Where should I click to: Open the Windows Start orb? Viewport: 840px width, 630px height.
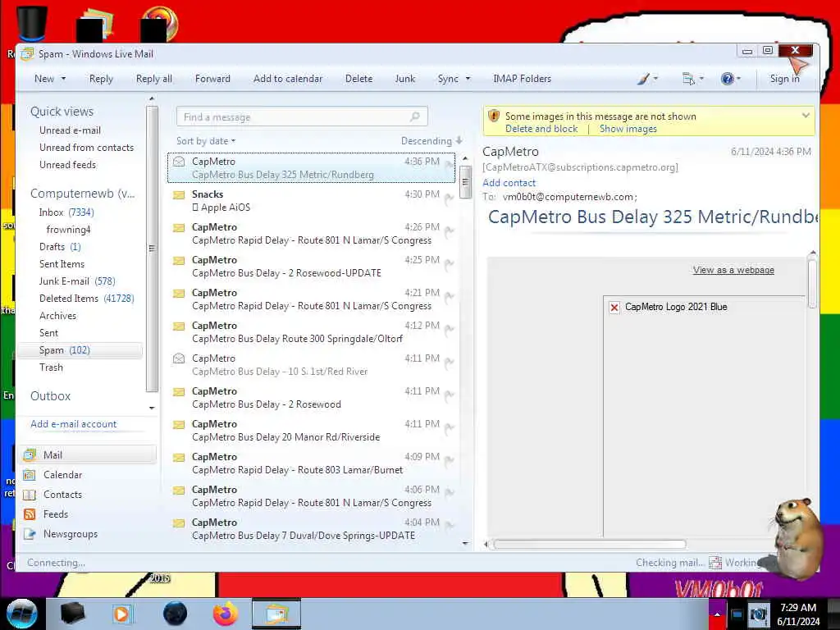pos(21,614)
